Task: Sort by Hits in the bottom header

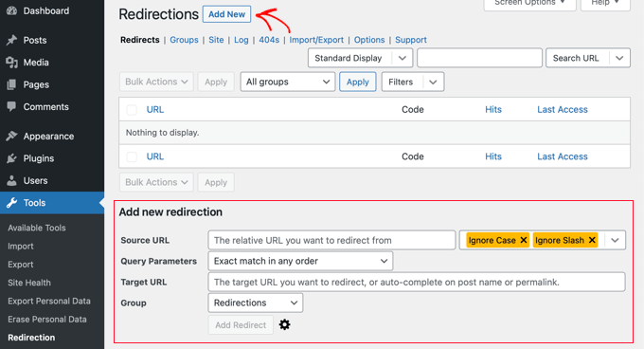Action: (x=493, y=156)
